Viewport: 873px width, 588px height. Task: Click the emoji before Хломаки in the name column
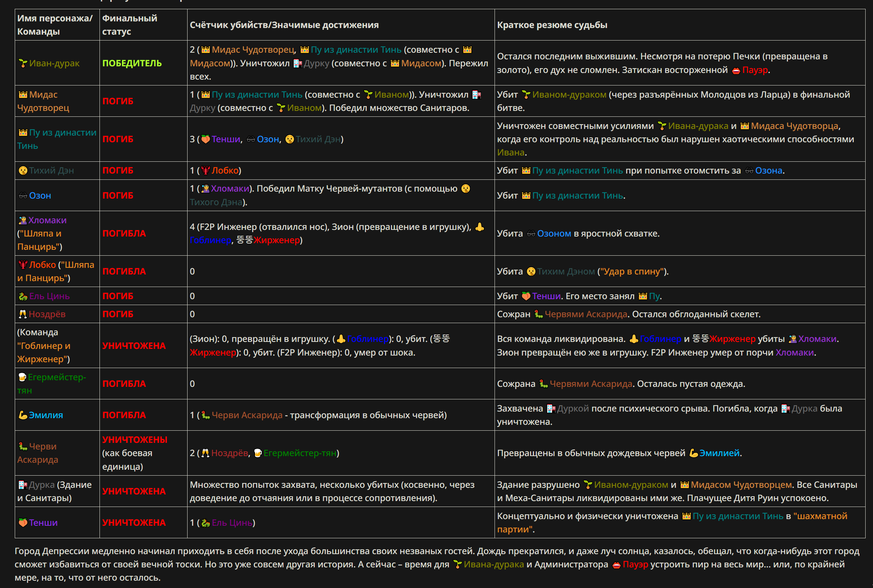coord(22,220)
